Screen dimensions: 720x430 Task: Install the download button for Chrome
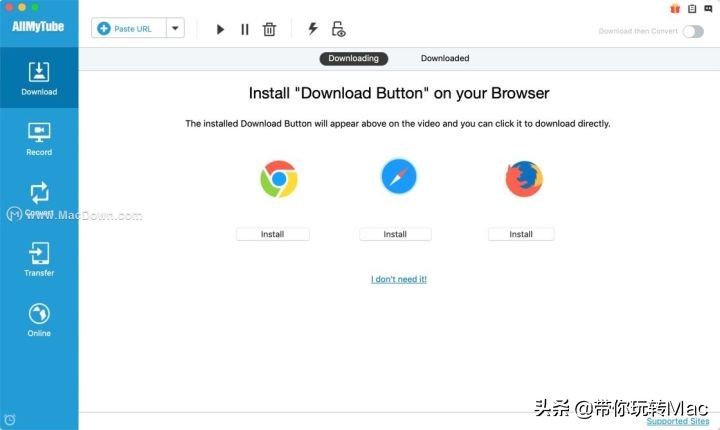273,234
